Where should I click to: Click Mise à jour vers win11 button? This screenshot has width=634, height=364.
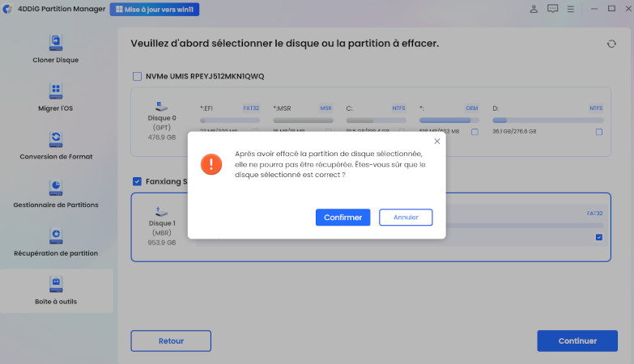[x=155, y=9]
